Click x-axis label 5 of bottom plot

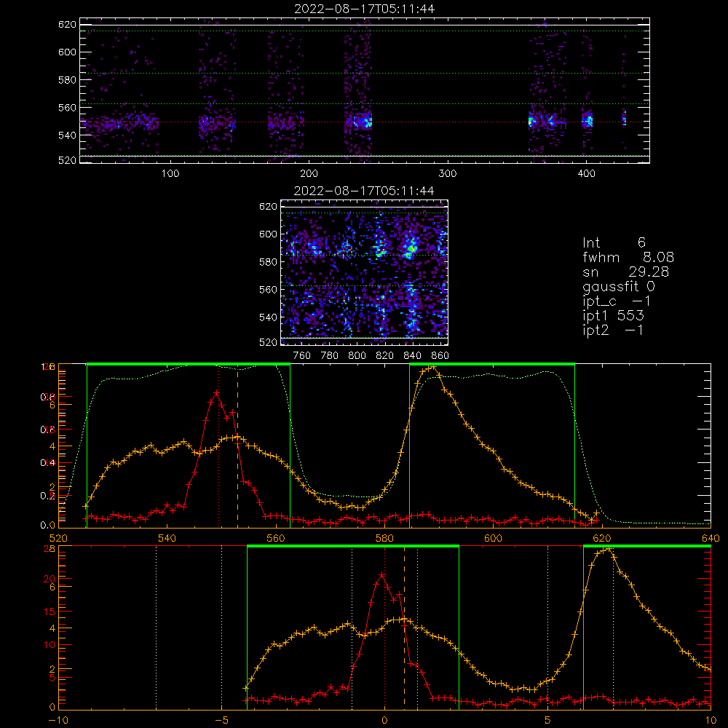click(548, 721)
